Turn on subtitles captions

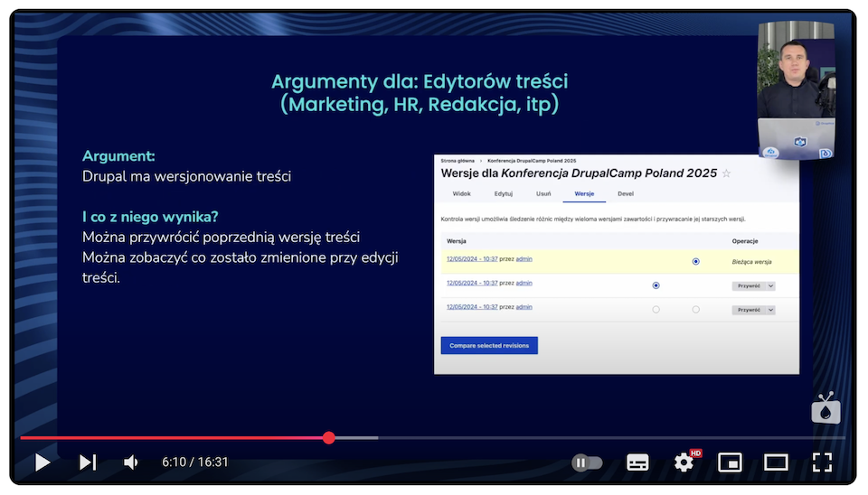[x=637, y=462]
